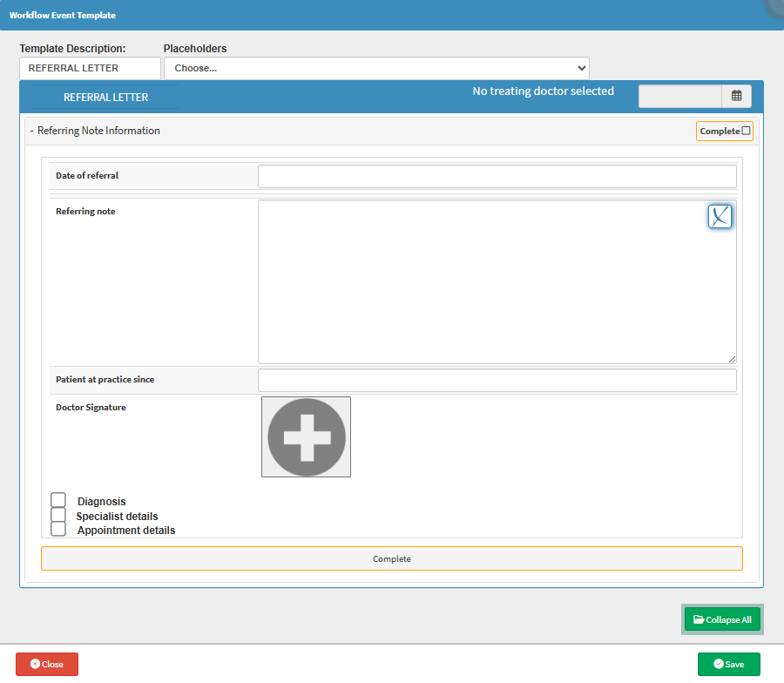Open the calendar date picker icon
Image resolution: width=784 pixels, height=683 pixels.
point(736,96)
